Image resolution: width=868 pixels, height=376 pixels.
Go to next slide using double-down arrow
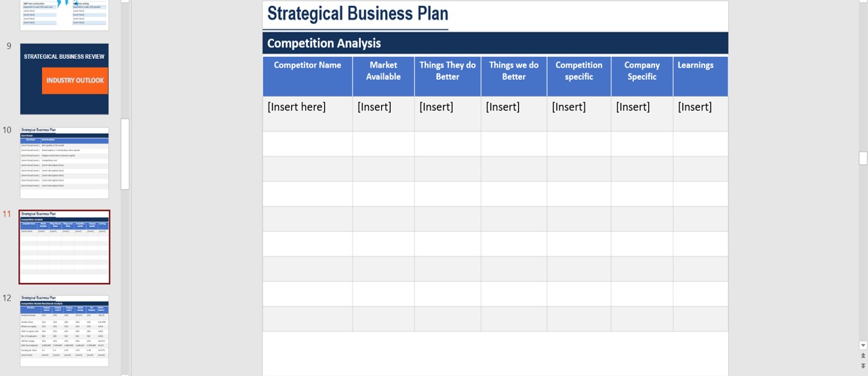click(x=863, y=366)
